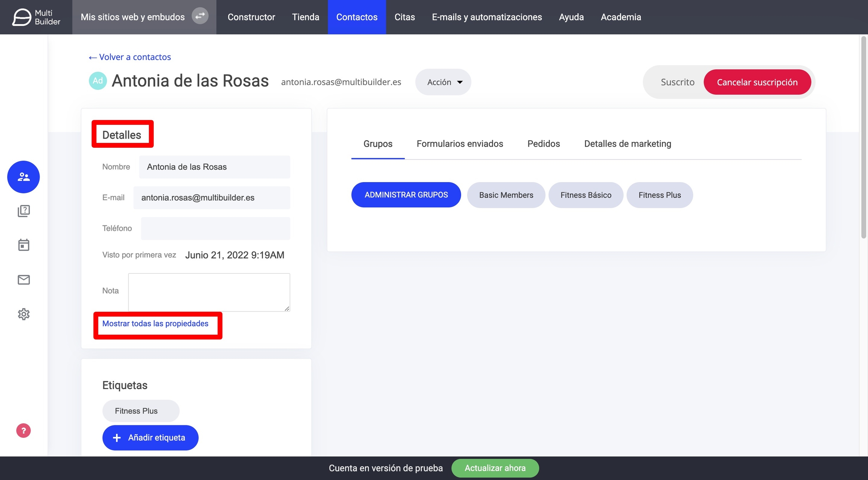Open the forms sidebar icon
868x480 pixels.
(23, 211)
